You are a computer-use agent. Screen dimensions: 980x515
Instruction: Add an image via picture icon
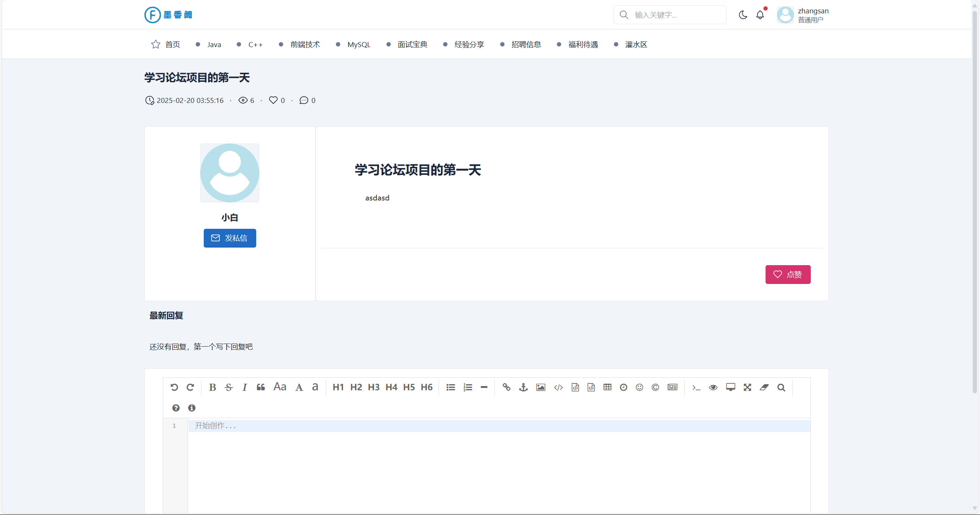point(540,387)
